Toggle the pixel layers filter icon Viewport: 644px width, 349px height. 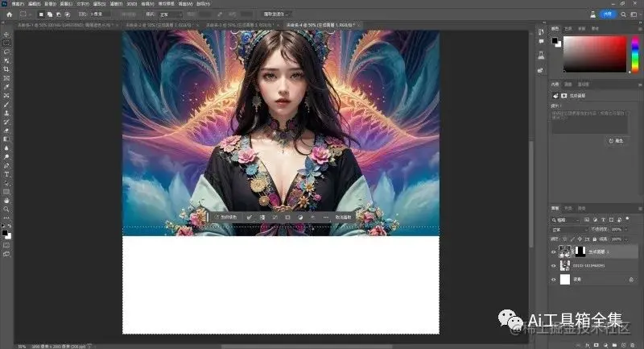point(587,220)
